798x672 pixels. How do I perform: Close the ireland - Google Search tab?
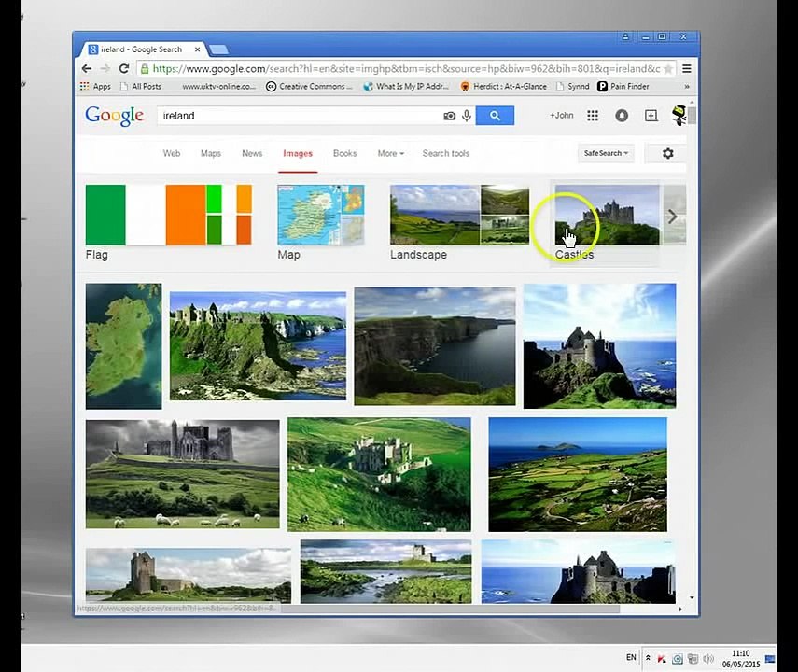[198, 49]
